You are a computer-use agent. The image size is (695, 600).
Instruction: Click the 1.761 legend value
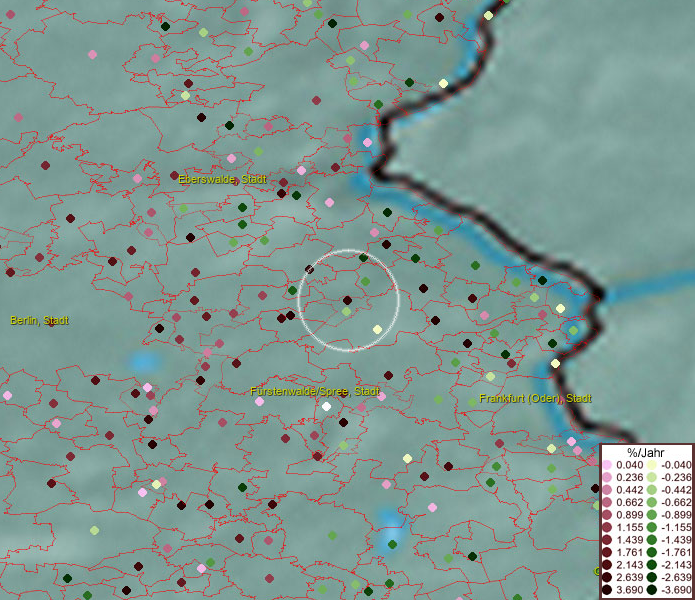click(629, 553)
